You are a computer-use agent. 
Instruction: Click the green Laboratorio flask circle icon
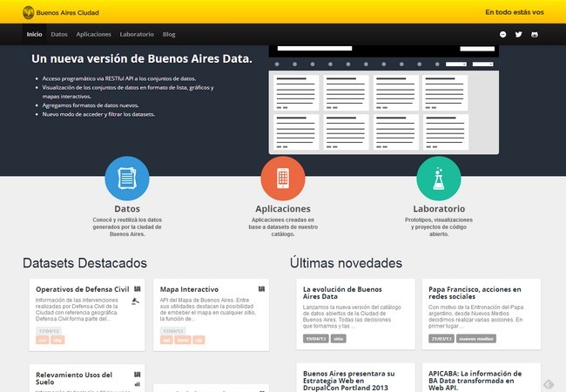[439, 179]
